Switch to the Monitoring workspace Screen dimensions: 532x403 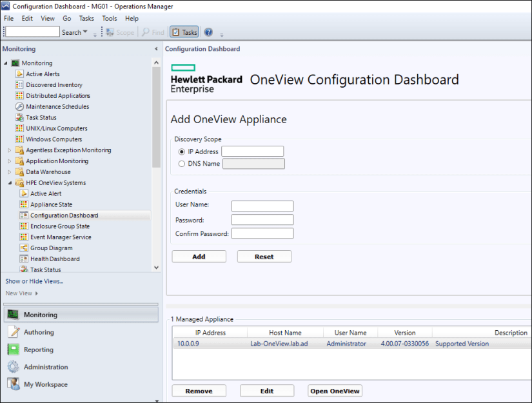coord(81,315)
